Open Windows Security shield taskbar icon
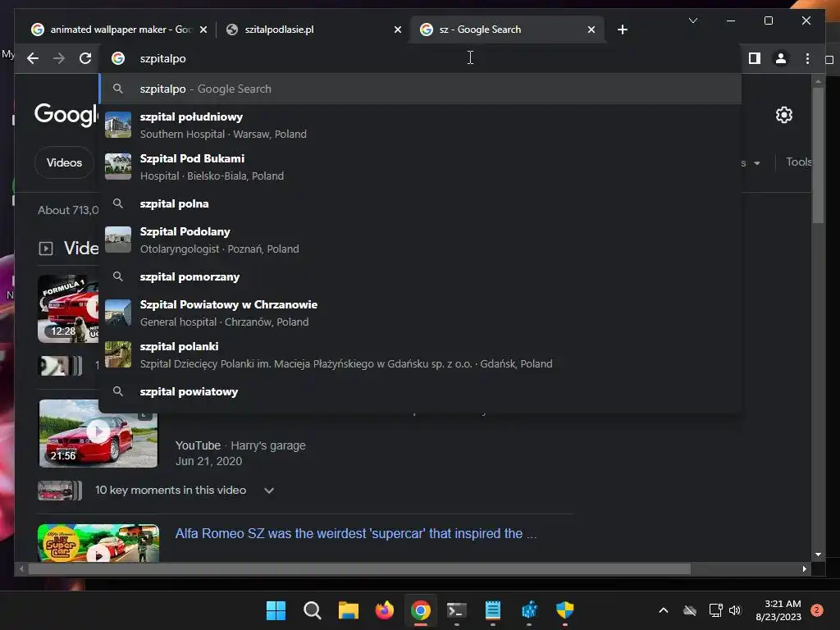Screen dimensions: 840x630 pos(564,610)
